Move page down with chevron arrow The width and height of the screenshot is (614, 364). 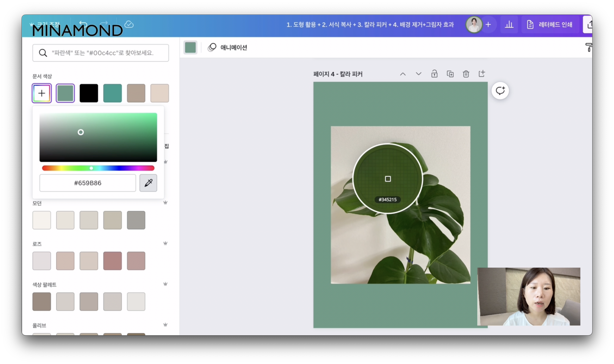tap(418, 74)
